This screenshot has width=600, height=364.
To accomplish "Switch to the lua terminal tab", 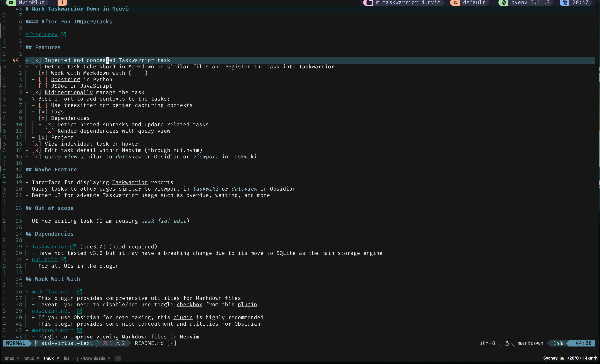I will [x=67, y=358].
